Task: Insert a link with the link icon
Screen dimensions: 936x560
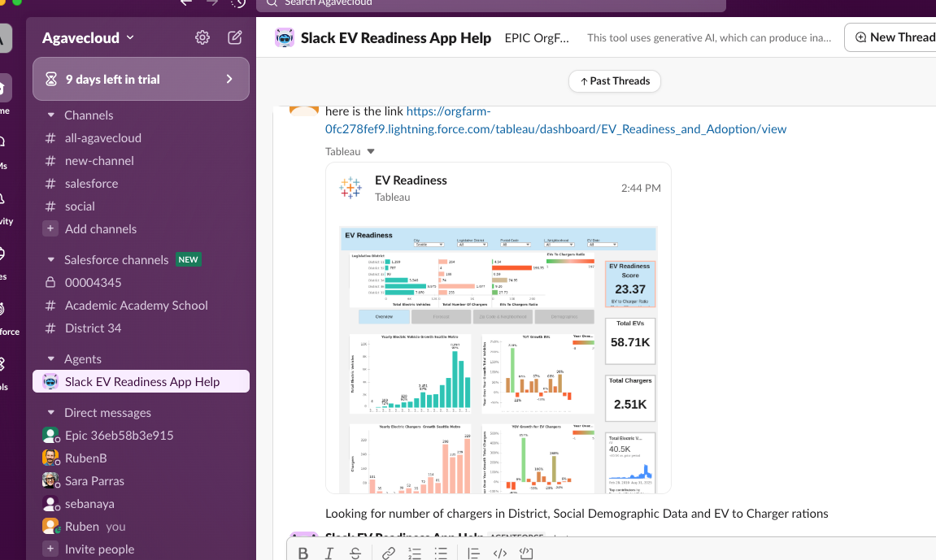Action: click(389, 553)
